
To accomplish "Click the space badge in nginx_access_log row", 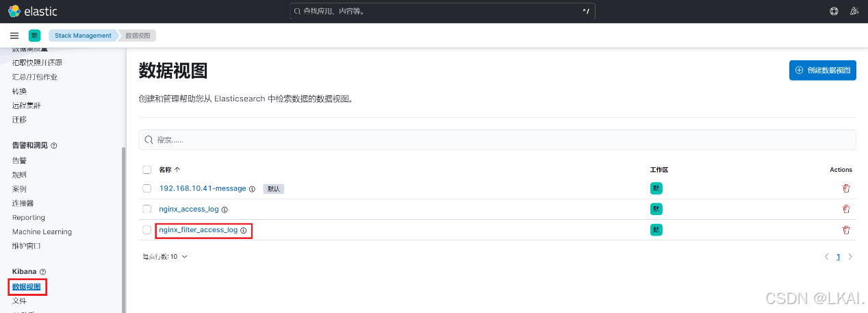I will coord(656,209).
